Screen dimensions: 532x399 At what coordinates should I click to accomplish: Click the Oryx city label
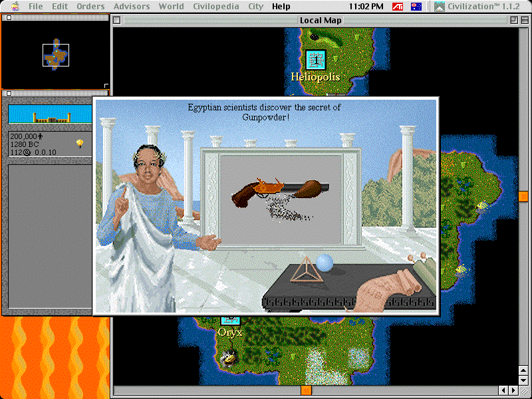[x=230, y=331]
